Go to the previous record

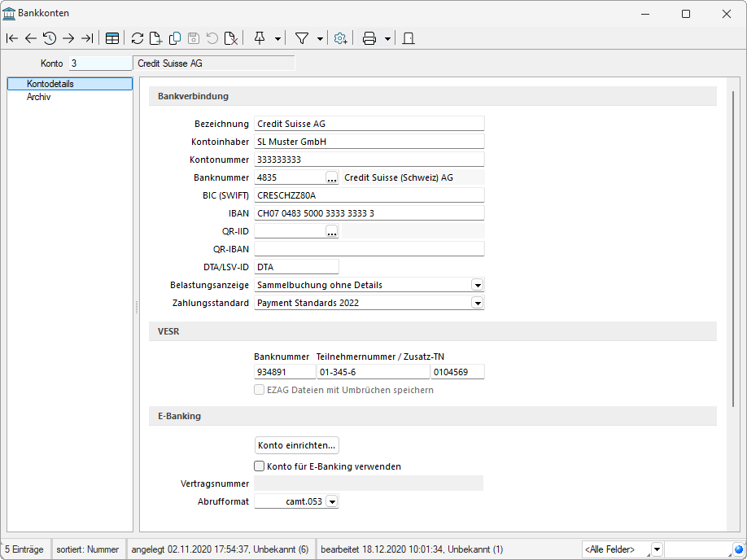pos(30,38)
